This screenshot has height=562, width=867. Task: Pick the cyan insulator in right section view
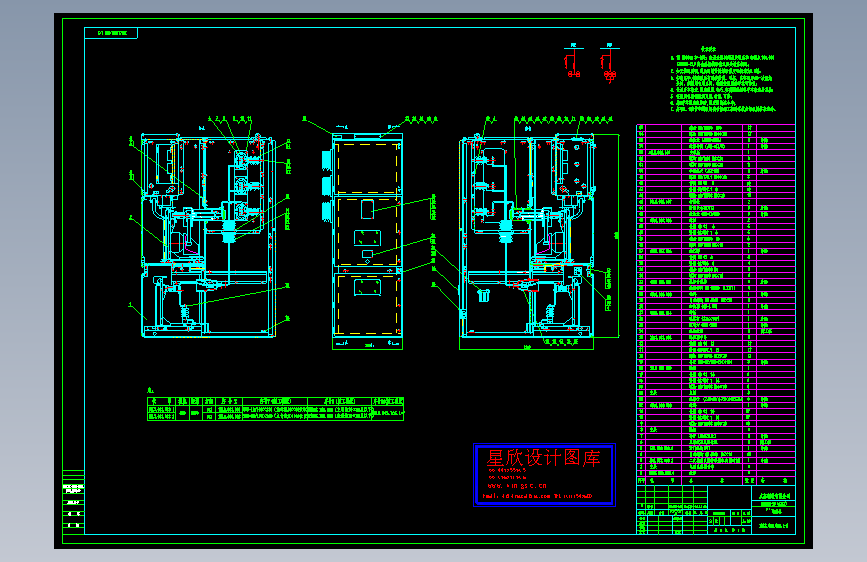[x=505, y=231]
